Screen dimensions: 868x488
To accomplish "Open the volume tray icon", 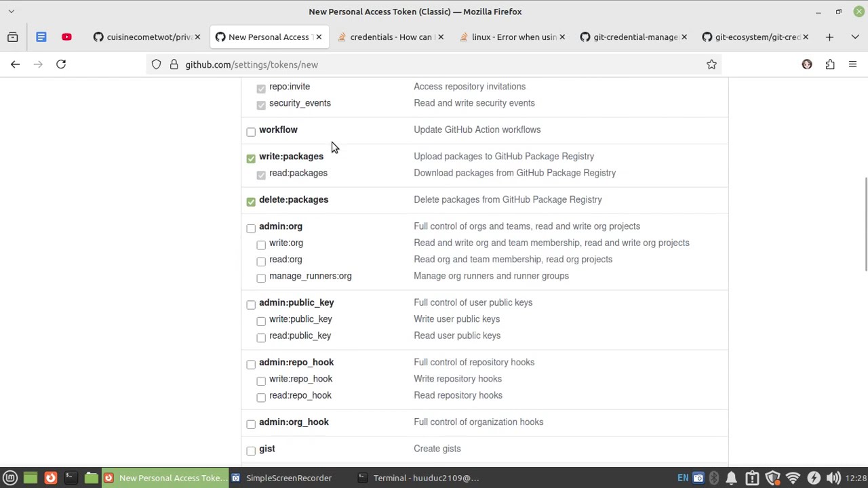I will point(833,478).
